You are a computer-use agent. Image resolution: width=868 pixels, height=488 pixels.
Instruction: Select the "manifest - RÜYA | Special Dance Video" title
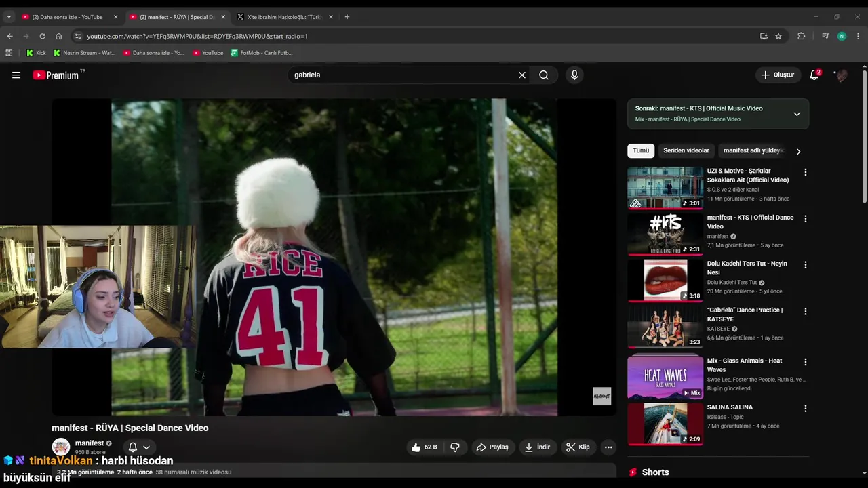pyautogui.click(x=130, y=428)
